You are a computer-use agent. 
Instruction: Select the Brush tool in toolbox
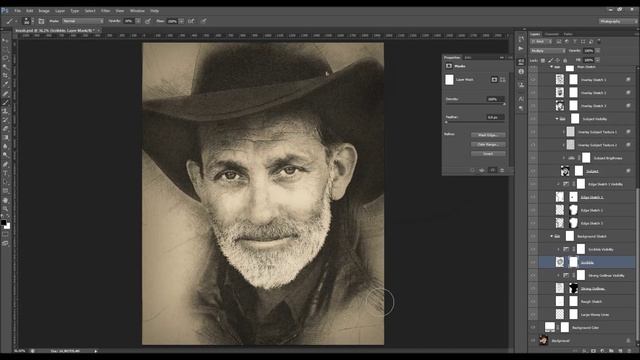[x=5, y=102]
